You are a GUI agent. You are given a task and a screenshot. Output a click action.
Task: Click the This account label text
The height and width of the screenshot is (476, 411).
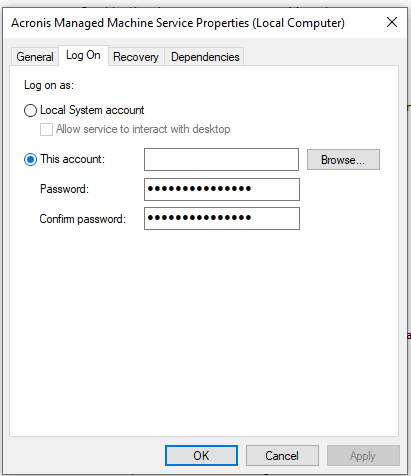[x=72, y=159]
